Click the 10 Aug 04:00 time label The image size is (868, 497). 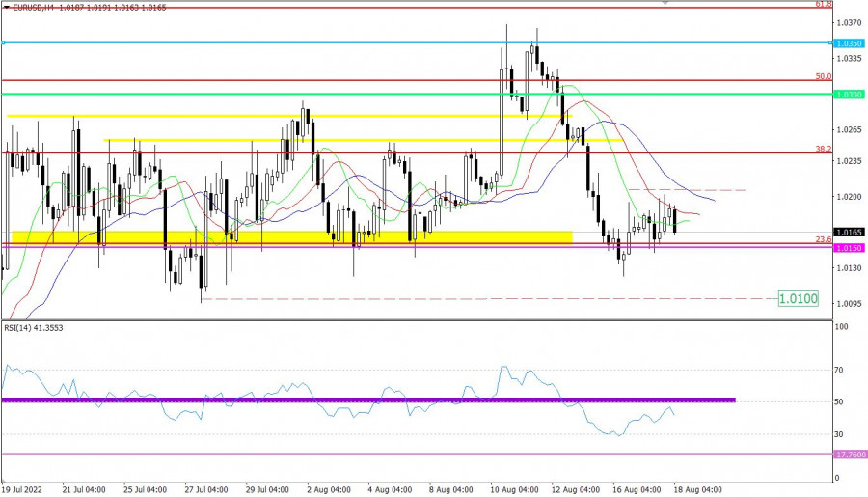[513, 489]
